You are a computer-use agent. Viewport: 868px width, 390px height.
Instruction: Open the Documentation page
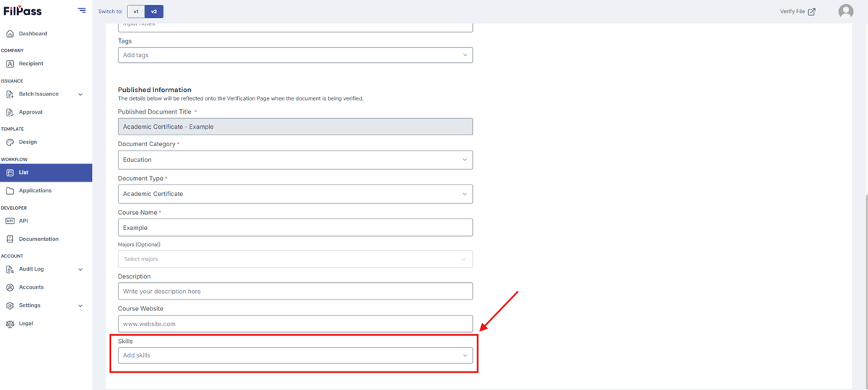pos(38,239)
